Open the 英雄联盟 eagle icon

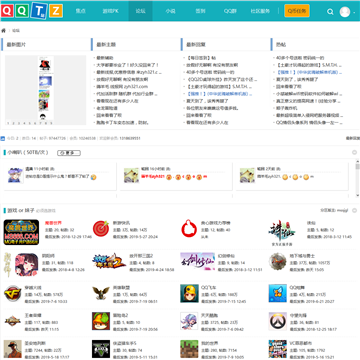pyautogui.click(x=101, y=293)
